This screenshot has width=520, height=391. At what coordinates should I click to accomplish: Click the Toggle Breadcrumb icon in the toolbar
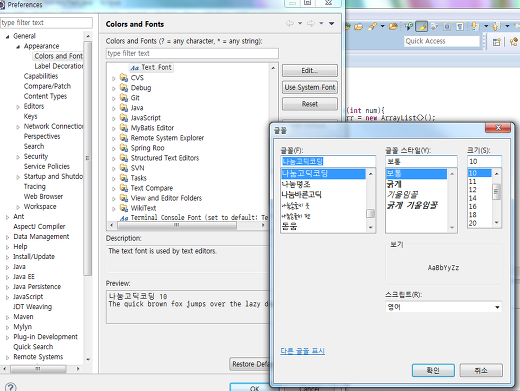(x=409, y=26)
